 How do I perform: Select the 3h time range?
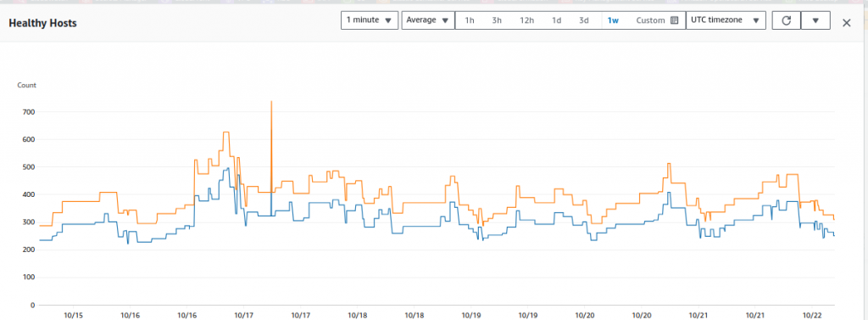pos(497,20)
